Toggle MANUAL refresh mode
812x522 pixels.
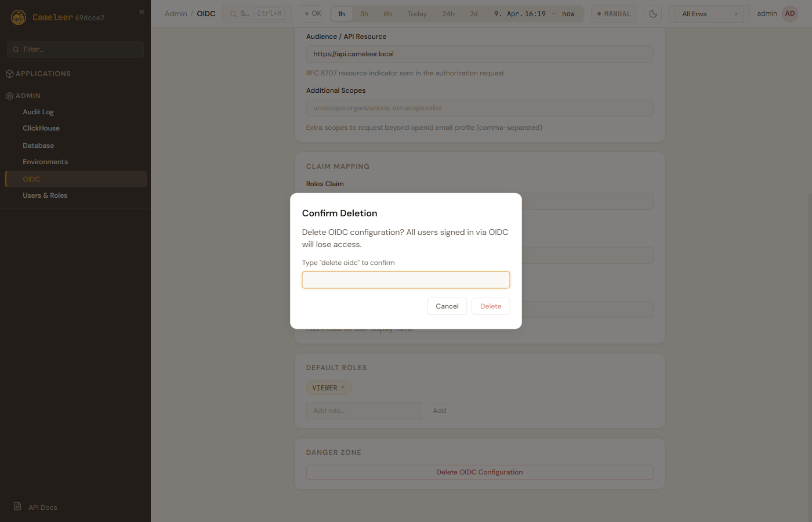point(614,14)
